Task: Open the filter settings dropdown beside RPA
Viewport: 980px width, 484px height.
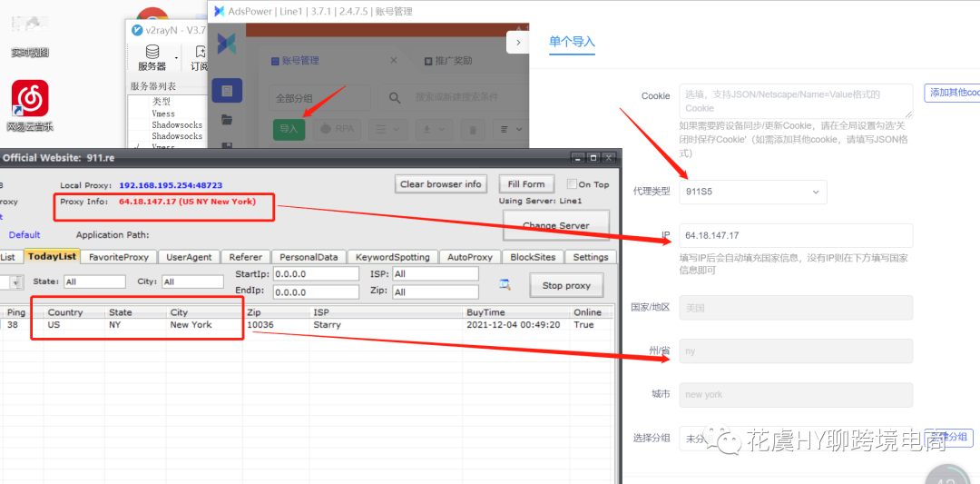Action: coord(388,129)
